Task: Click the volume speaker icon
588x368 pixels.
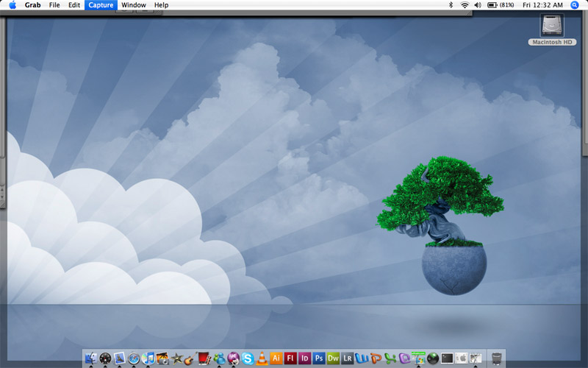Action: pyautogui.click(x=478, y=5)
